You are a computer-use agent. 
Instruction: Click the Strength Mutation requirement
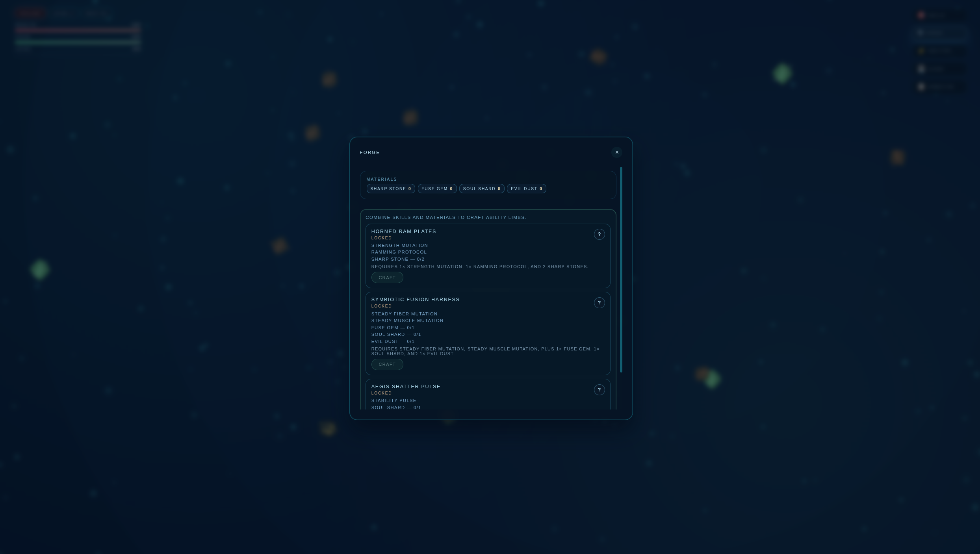[399, 245]
